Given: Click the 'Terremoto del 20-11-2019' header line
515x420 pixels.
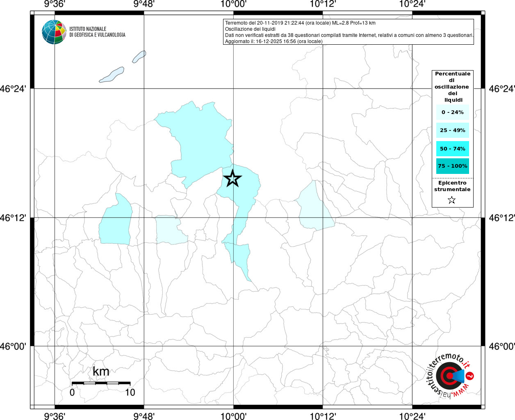Looking at the screenshot, I should [x=300, y=23].
